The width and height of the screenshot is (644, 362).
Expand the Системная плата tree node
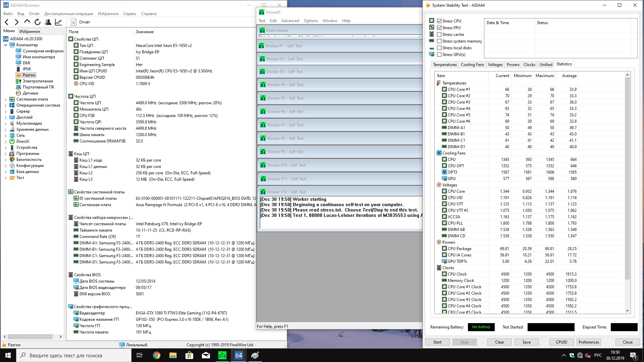[5, 99]
